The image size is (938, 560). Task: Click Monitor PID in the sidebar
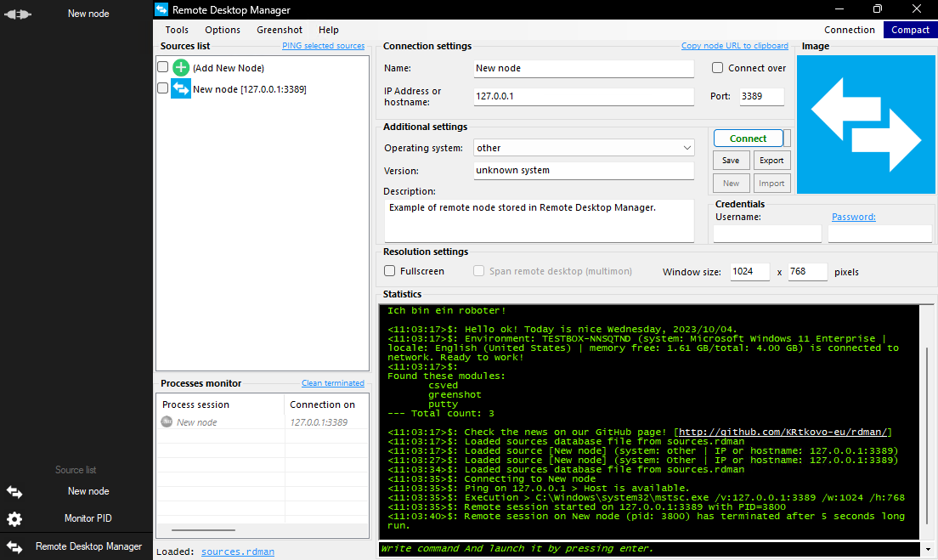pos(88,518)
